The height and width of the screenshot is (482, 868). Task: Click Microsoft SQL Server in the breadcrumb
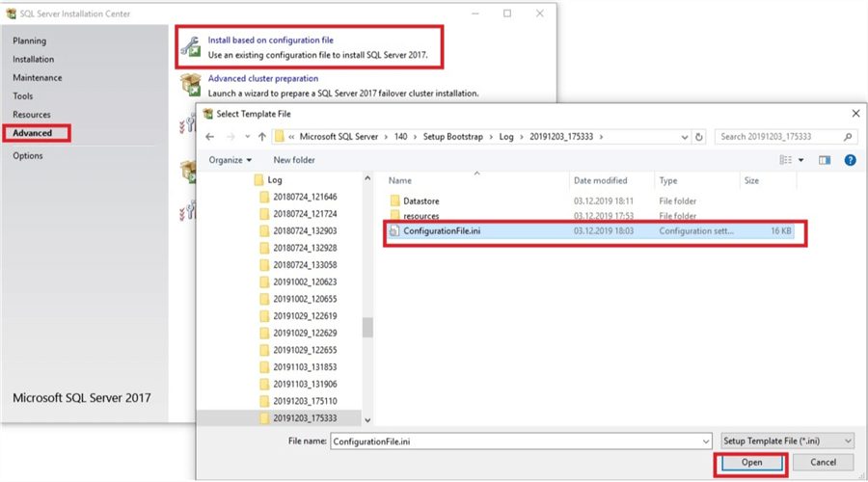click(339, 137)
